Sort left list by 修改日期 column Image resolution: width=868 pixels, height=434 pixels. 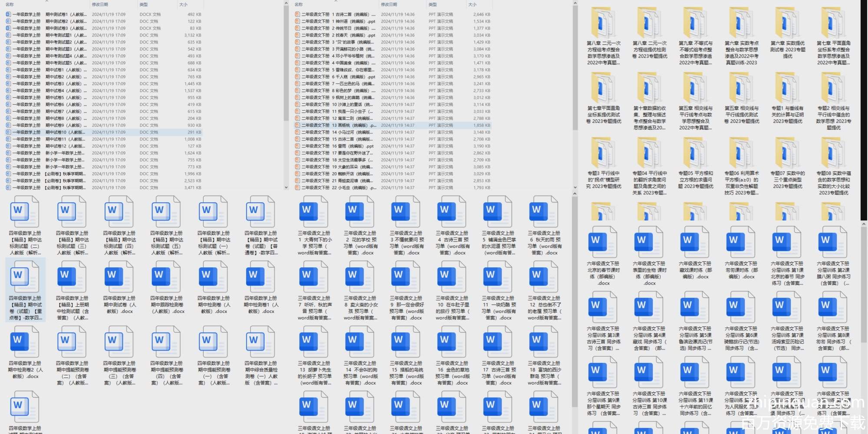click(100, 4)
